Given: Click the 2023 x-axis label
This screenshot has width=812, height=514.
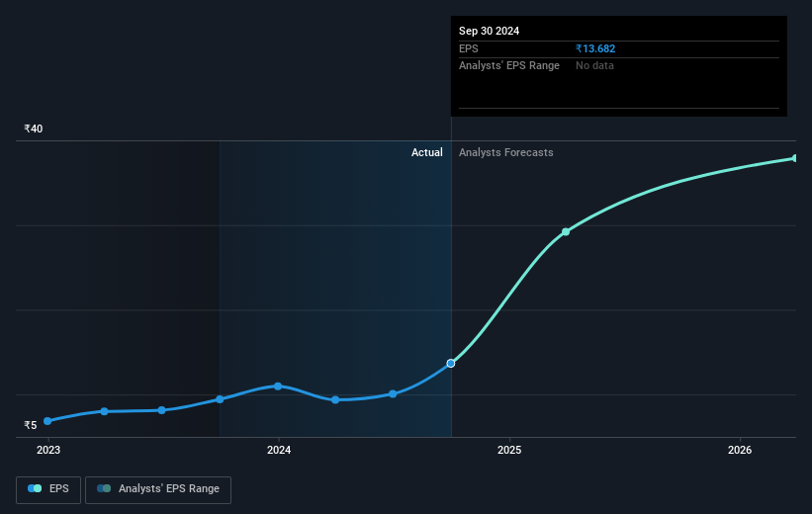Looking at the screenshot, I should [x=48, y=451].
